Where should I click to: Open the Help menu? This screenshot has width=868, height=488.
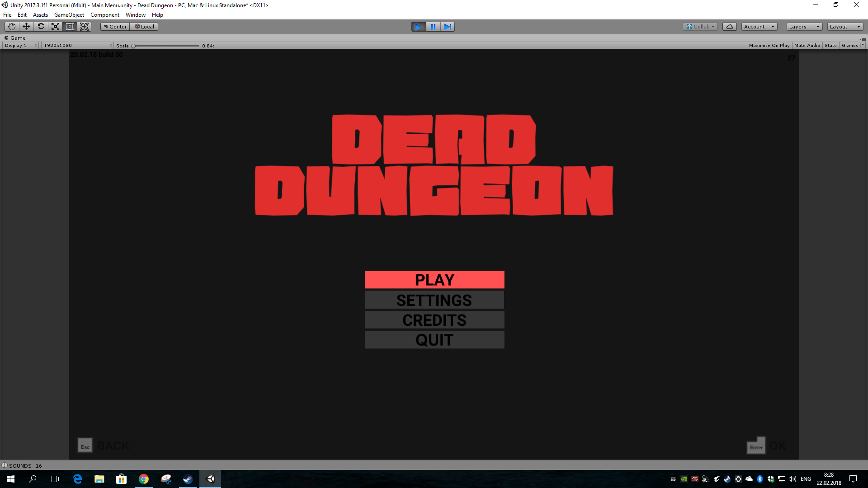click(x=157, y=15)
